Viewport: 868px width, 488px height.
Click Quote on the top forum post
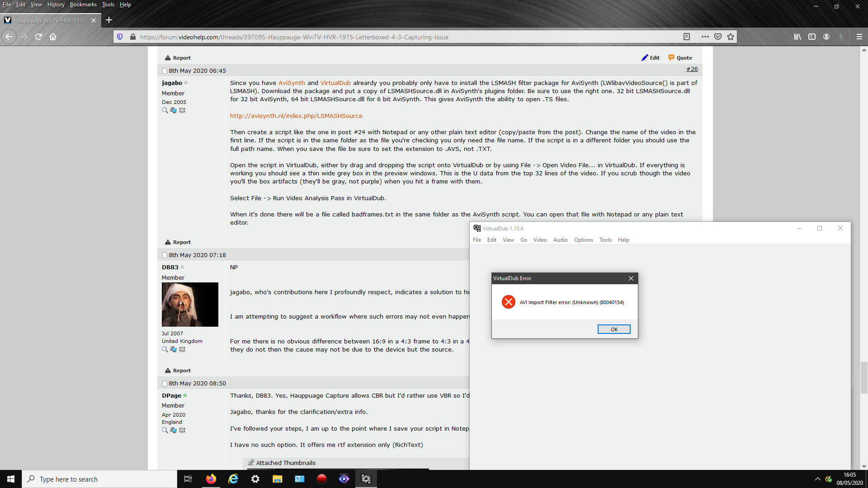680,58
